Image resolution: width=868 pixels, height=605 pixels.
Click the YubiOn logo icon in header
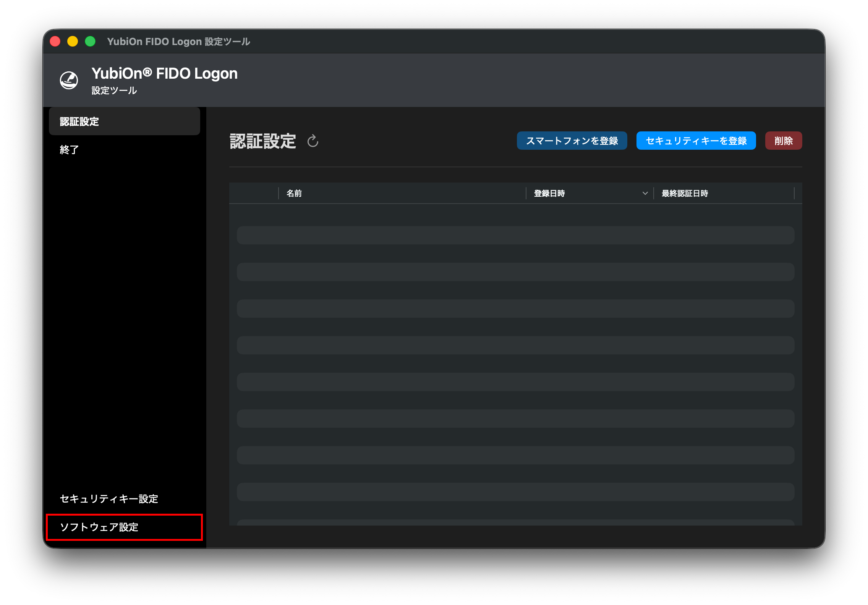coord(69,80)
